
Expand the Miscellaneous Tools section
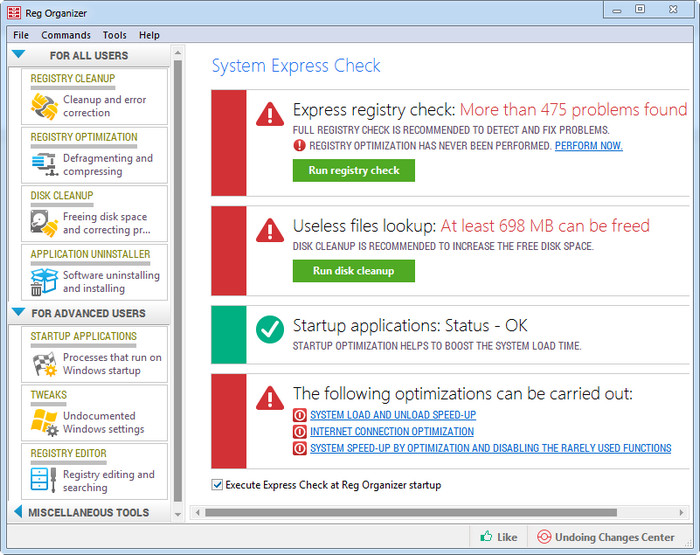pos(18,512)
